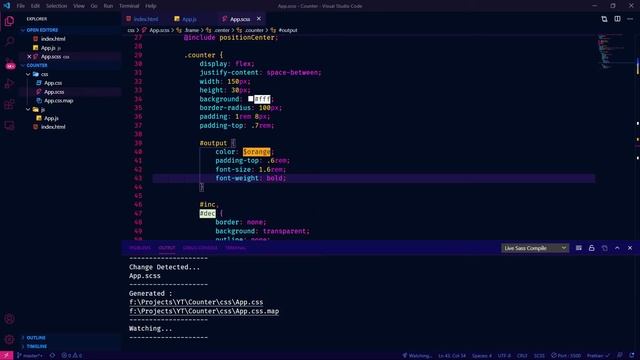Viewport: 640px width, 360px height.
Task: Open the output log in editor icon
Action: click(604, 248)
